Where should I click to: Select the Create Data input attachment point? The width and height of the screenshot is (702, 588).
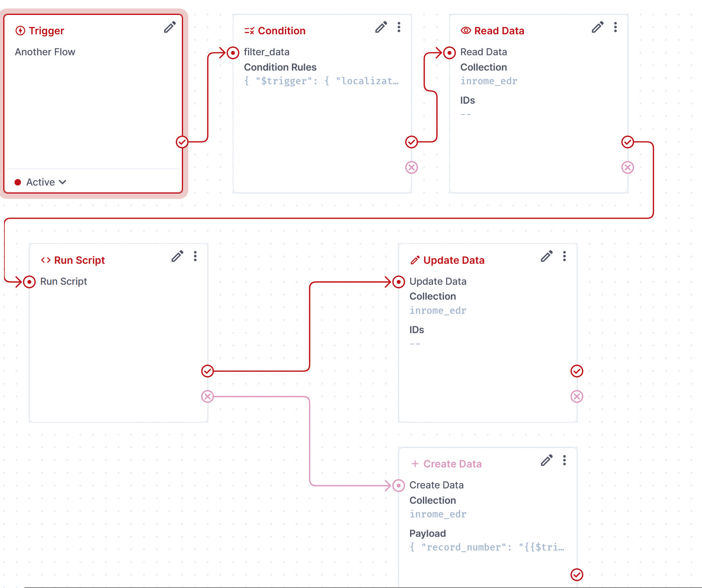(399, 486)
